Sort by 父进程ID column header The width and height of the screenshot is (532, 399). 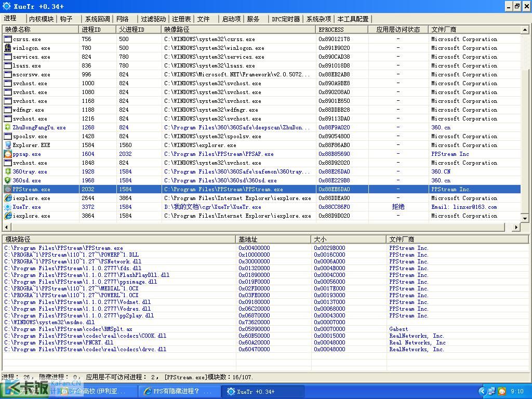click(139, 30)
